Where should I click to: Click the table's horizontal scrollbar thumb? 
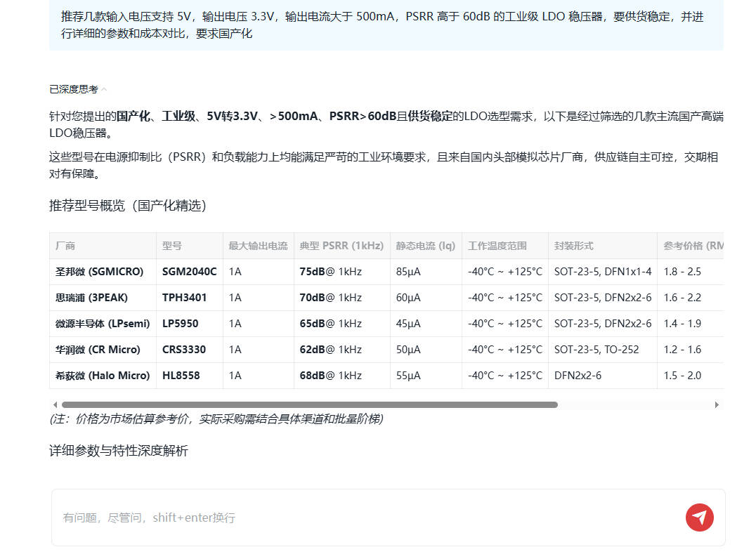(x=310, y=404)
